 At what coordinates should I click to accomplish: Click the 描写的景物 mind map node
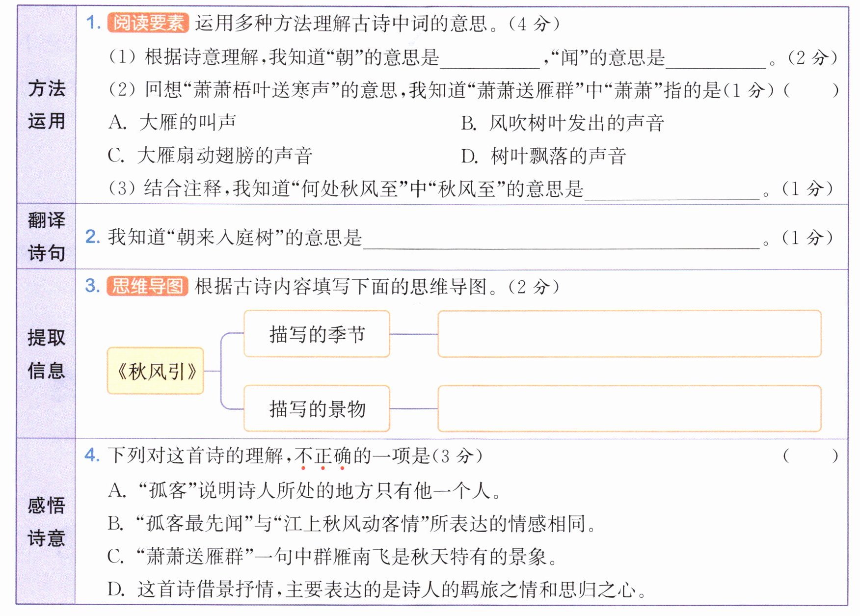(317, 408)
